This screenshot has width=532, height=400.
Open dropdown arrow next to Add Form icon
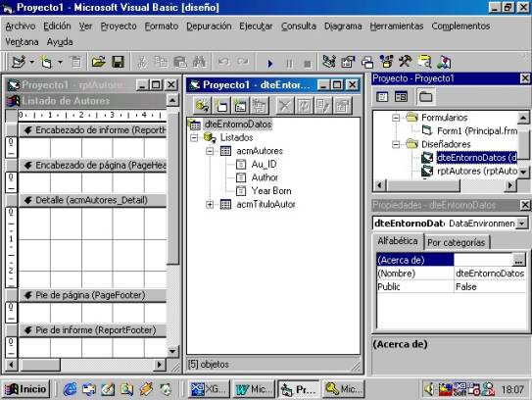click(60, 62)
